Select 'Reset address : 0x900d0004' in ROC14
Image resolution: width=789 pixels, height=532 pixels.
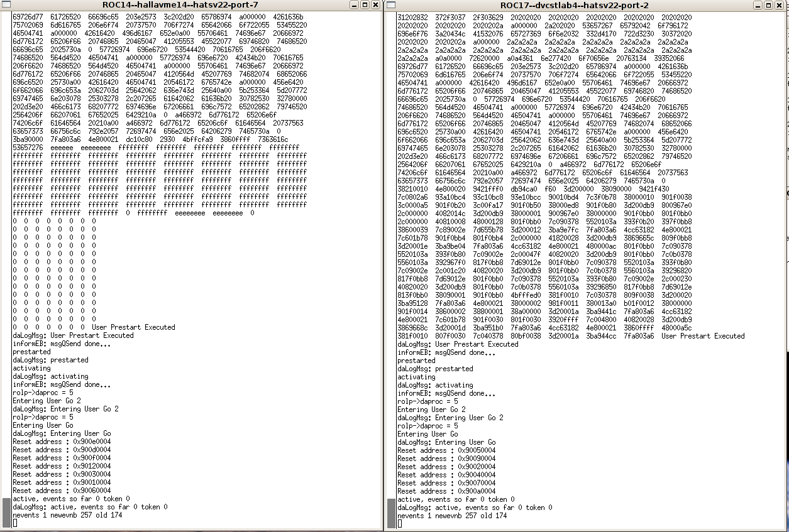(x=62, y=450)
